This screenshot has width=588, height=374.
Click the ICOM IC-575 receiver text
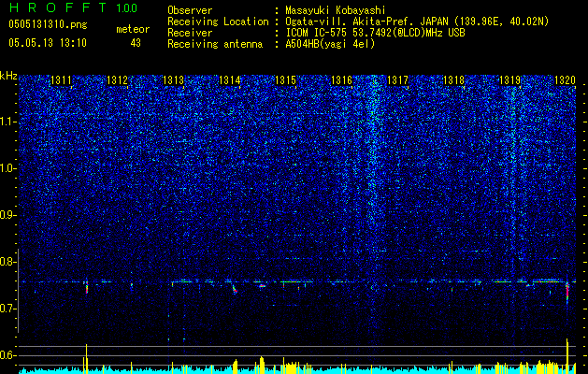375,33
